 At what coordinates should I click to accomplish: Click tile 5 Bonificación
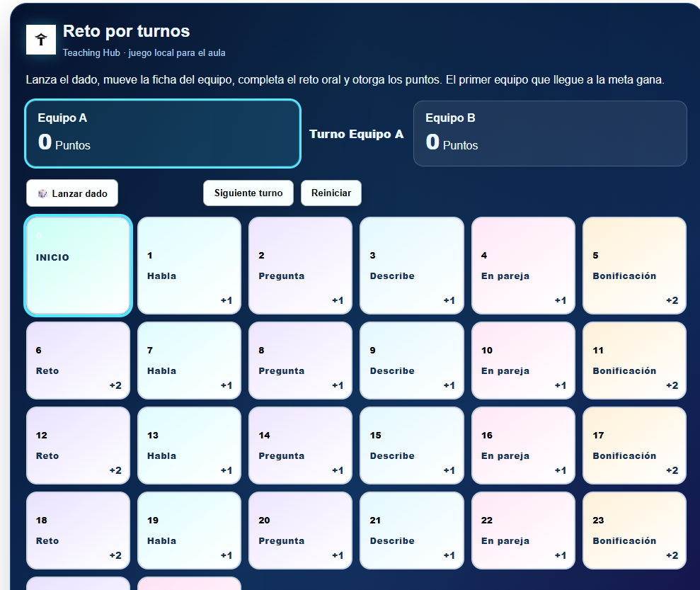(x=634, y=266)
